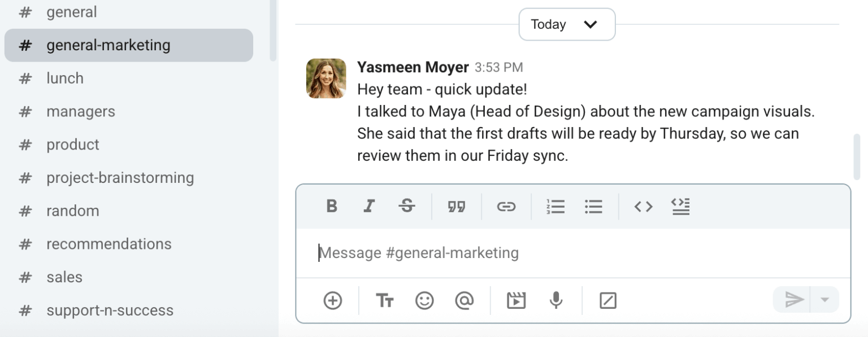Switch to the project-brainstorming channel
Viewport: 868px width, 337px height.
pyautogui.click(x=120, y=178)
